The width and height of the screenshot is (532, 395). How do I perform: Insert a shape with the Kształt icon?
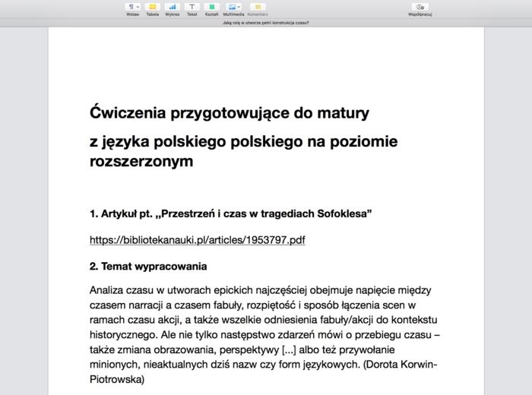click(x=212, y=7)
